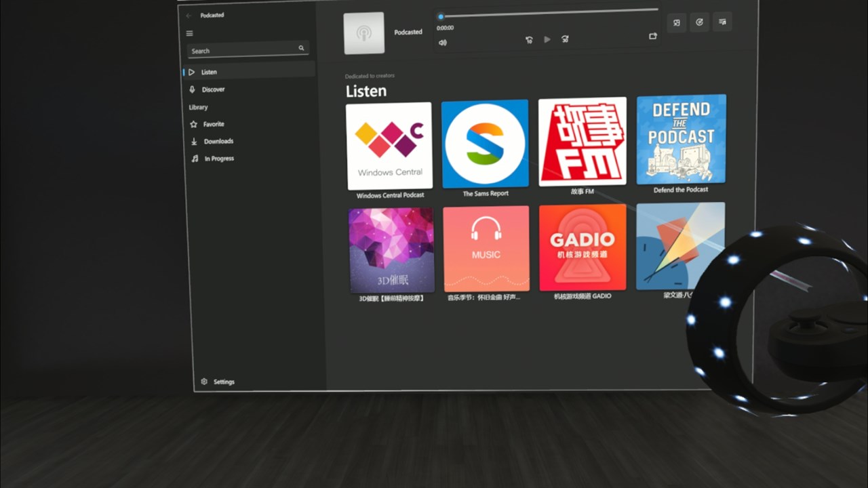Click the back arrow beside the Podcasted title

click(189, 16)
